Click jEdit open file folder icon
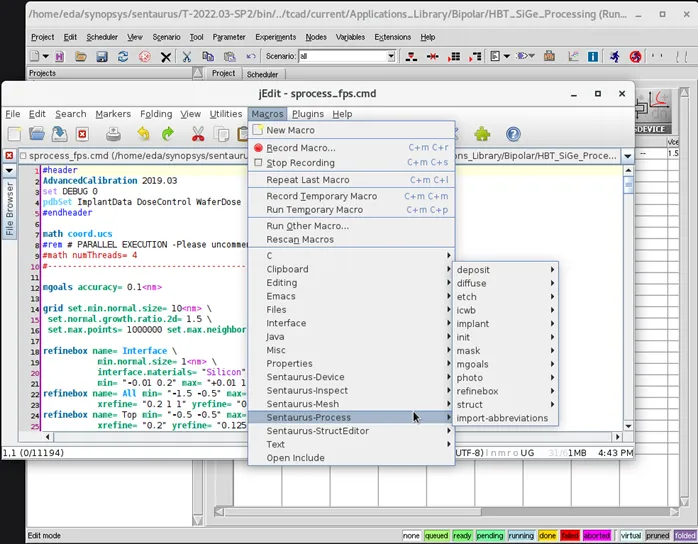 point(37,134)
